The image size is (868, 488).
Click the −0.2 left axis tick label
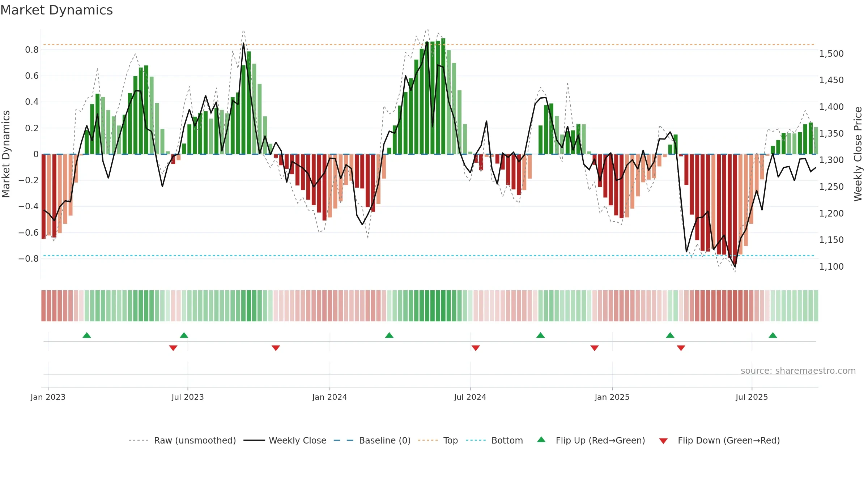(x=29, y=180)
